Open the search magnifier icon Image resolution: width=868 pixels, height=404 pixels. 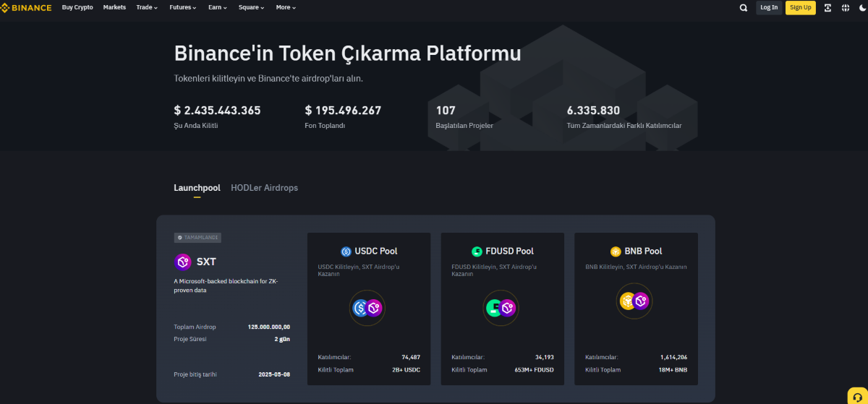click(744, 8)
